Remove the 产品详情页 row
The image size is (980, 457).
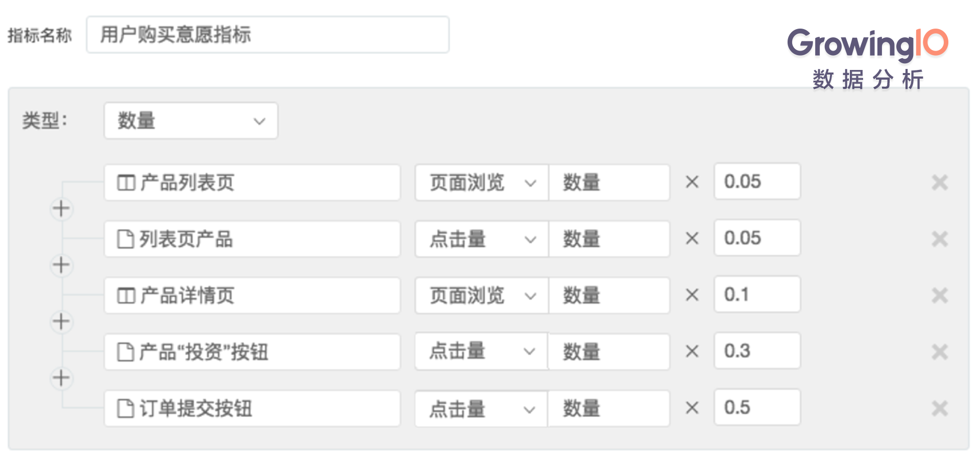point(940,295)
